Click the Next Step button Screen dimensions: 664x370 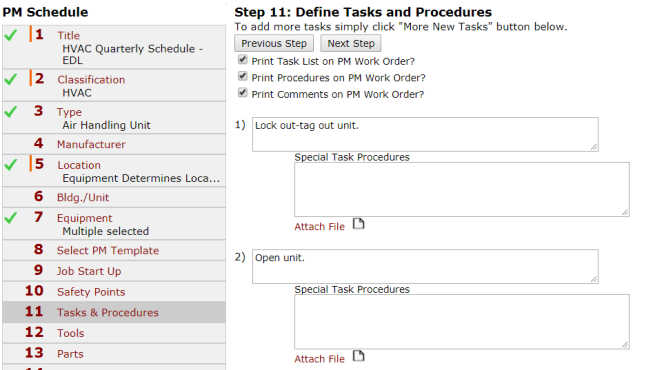pos(351,44)
